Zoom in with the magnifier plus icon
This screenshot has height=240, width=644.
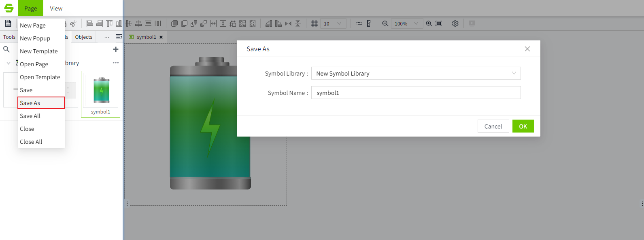(429, 23)
